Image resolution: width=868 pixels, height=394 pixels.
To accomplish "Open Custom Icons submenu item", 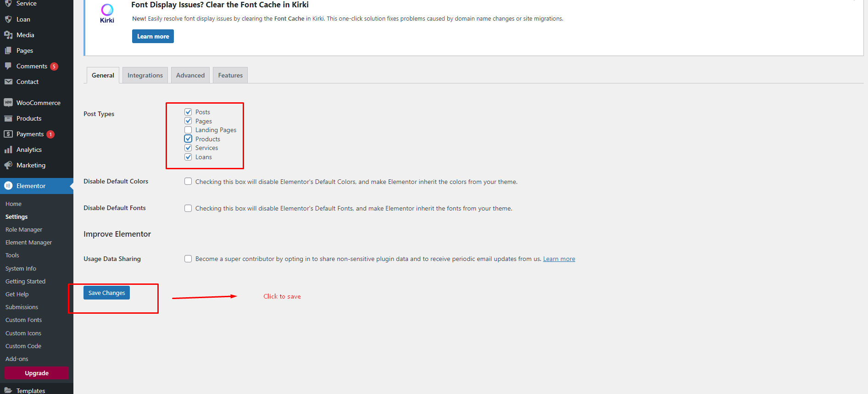I will [x=23, y=333].
